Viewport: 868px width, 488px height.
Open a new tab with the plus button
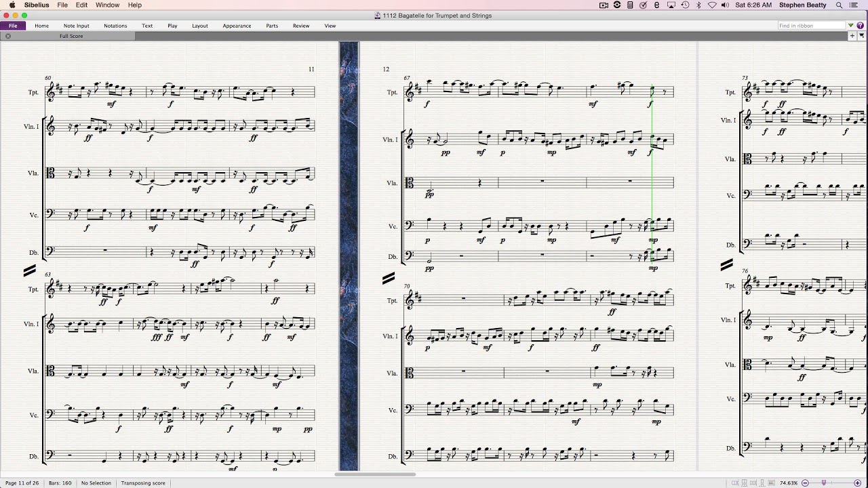pos(853,36)
